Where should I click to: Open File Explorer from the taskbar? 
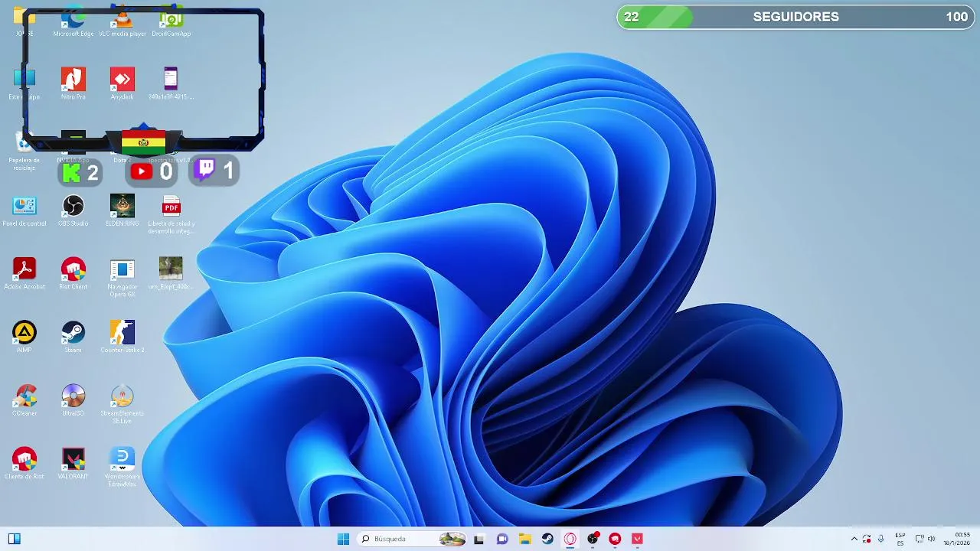pyautogui.click(x=524, y=539)
